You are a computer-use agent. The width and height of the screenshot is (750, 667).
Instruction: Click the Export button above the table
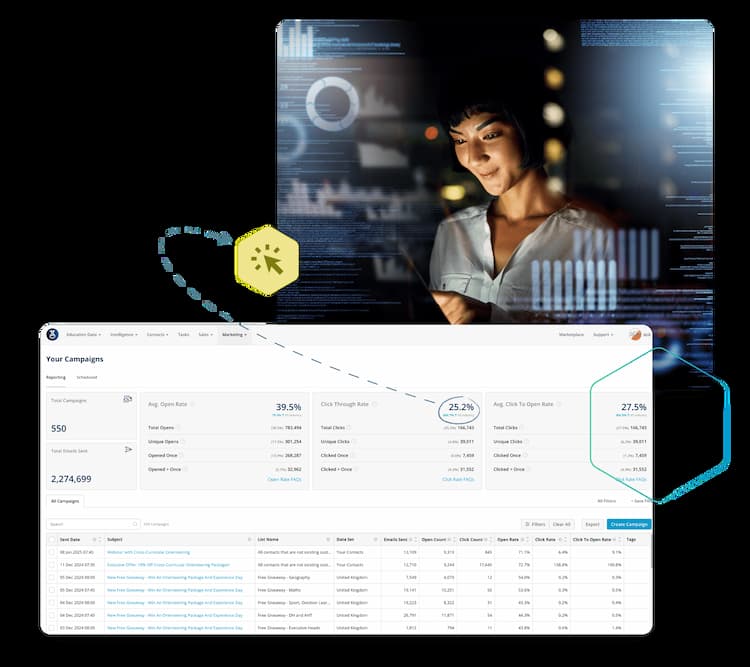(592, 524)
